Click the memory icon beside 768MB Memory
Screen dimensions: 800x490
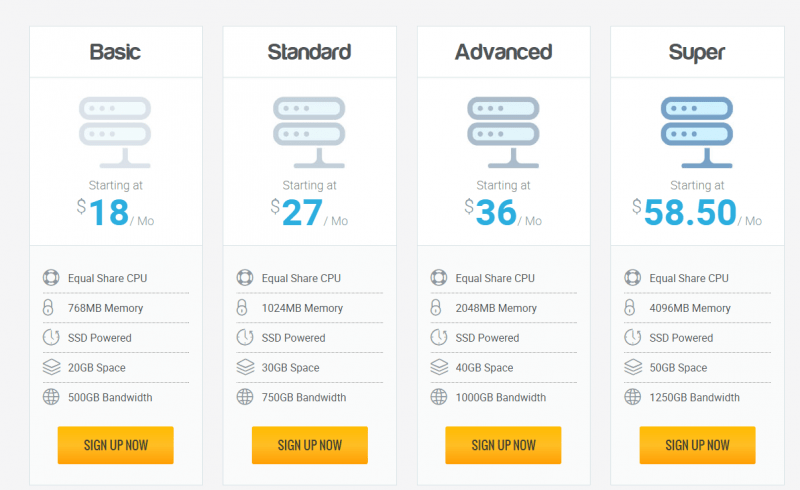click(48, 307)
